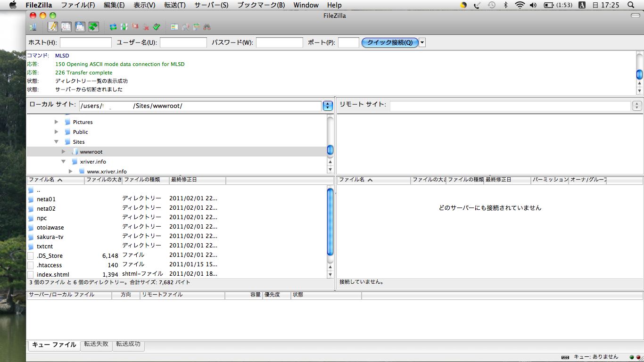Click the binoculars file search icon
Viewport: 644px width, 362px height.
click(207, 27)
